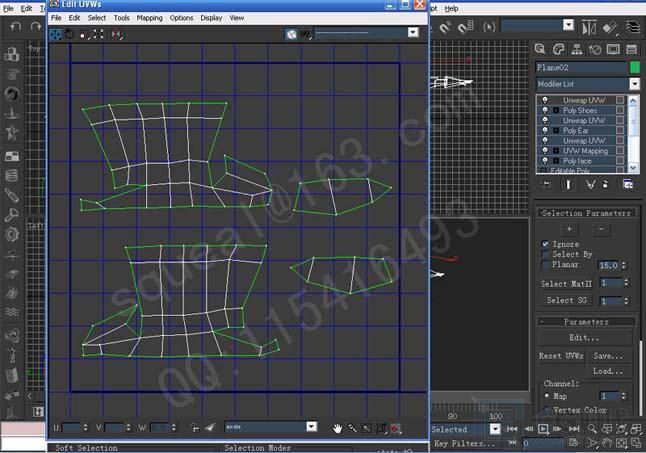Click Show End Result toggle below modifier stack
The width and height of the screenshot is (646, 453).
(x=569, y=184)
